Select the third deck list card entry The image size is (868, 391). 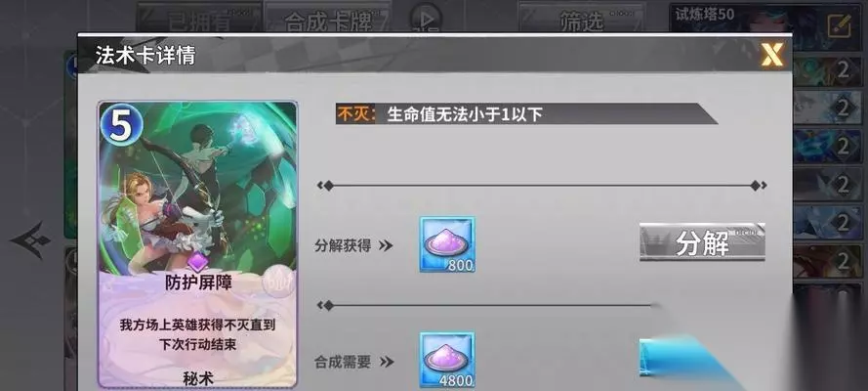point(828,148)
